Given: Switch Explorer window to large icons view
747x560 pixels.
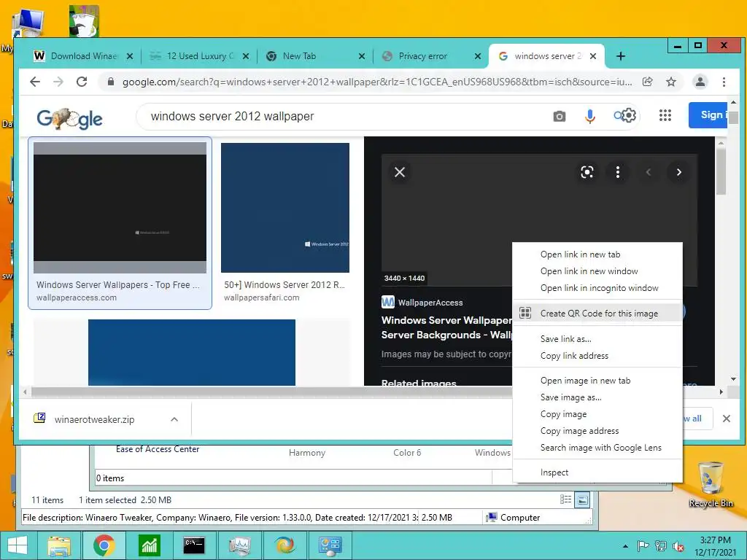Looking at the screenshot, I should (583, 500).
